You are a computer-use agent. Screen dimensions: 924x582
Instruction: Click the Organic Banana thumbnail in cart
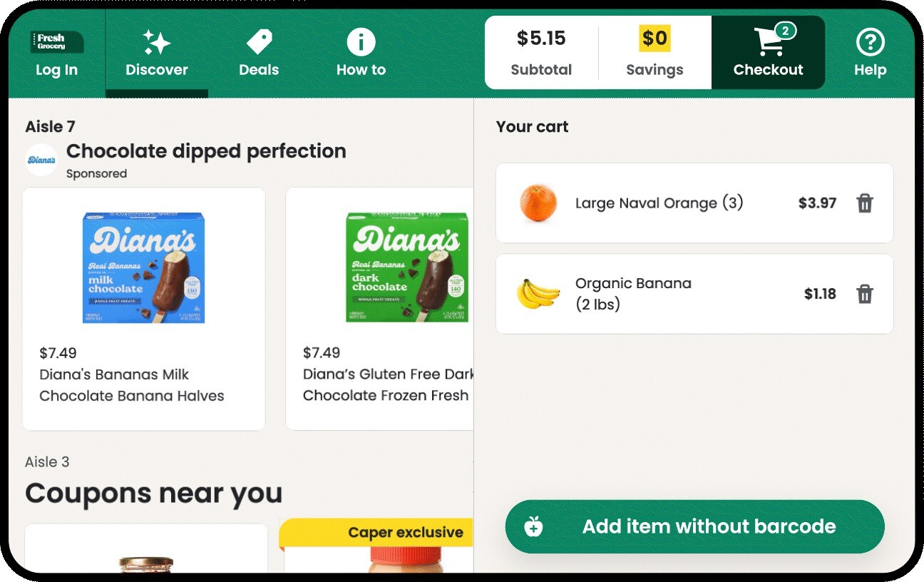coord(538,294)
